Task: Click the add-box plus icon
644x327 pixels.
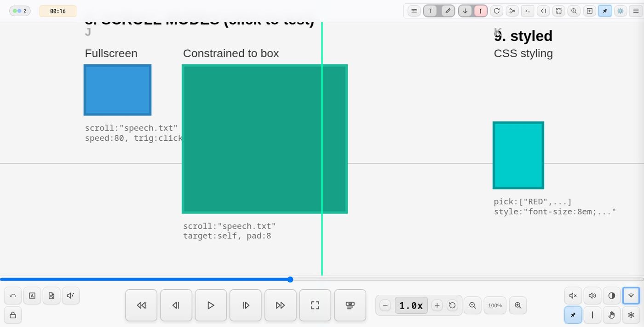Action: tap(589, 11)
